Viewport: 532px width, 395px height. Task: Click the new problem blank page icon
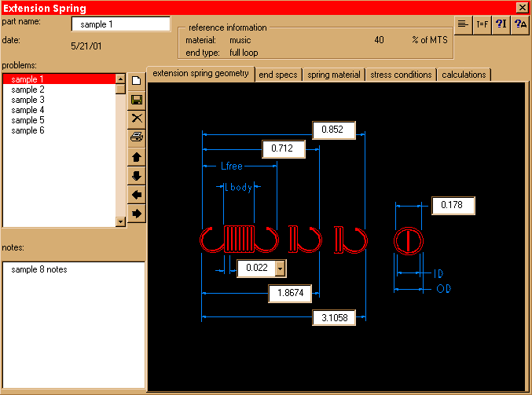point(137,80)
